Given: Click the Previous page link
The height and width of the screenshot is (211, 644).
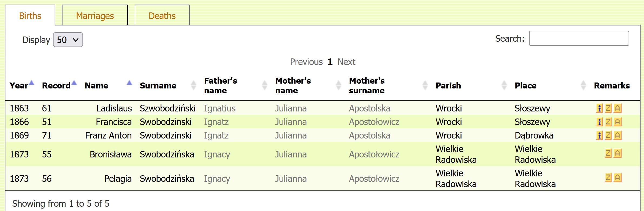Looking at the screenshot, I should click(306, 62).
